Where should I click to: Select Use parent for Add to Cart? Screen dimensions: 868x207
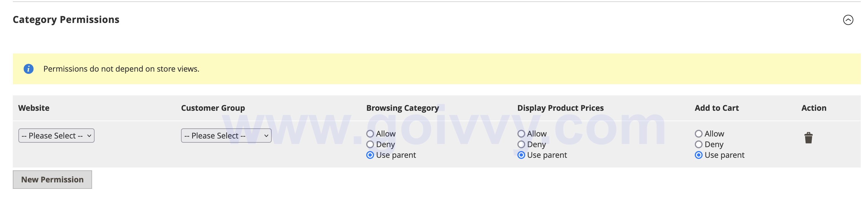pyautogui.click(x=699, y=155)
